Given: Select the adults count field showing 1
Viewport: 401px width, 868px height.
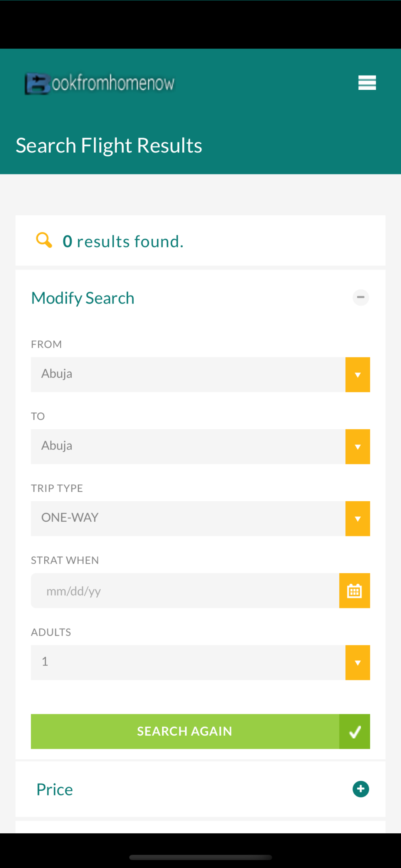Looking at the screenshot, I should (x=188, y=663).
